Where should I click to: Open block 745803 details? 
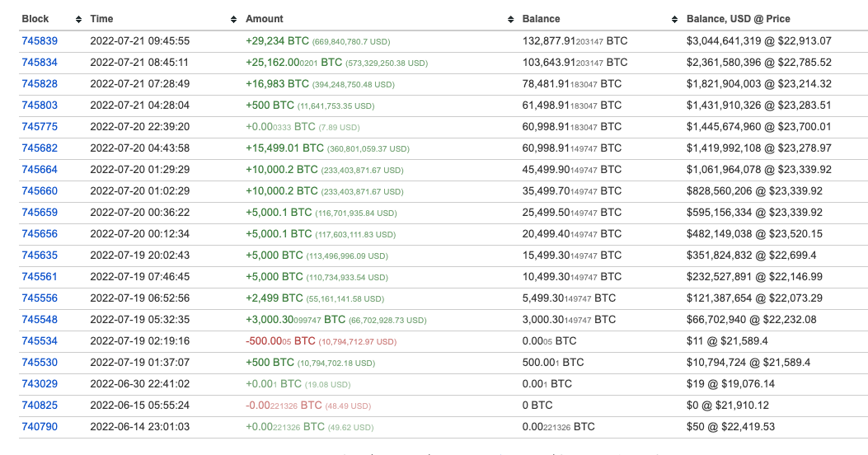(40, 105)
